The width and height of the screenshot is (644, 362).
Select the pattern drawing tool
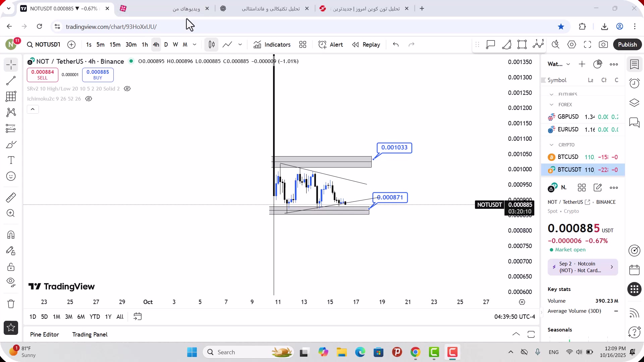pos(11,112)
